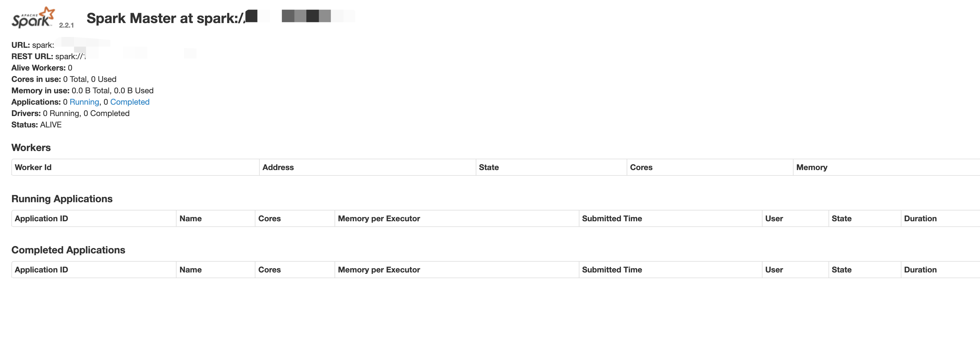Sort workers by Address column header

[278, 167]
